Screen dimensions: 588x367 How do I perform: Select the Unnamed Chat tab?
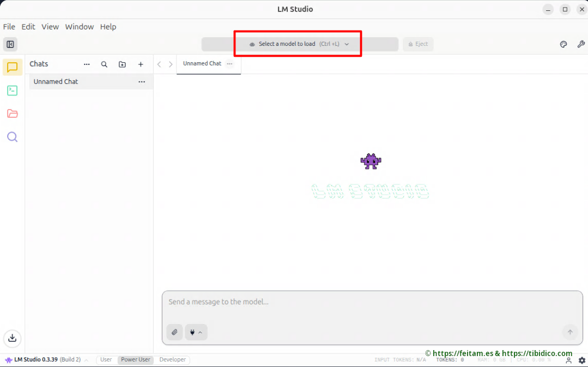202,64
